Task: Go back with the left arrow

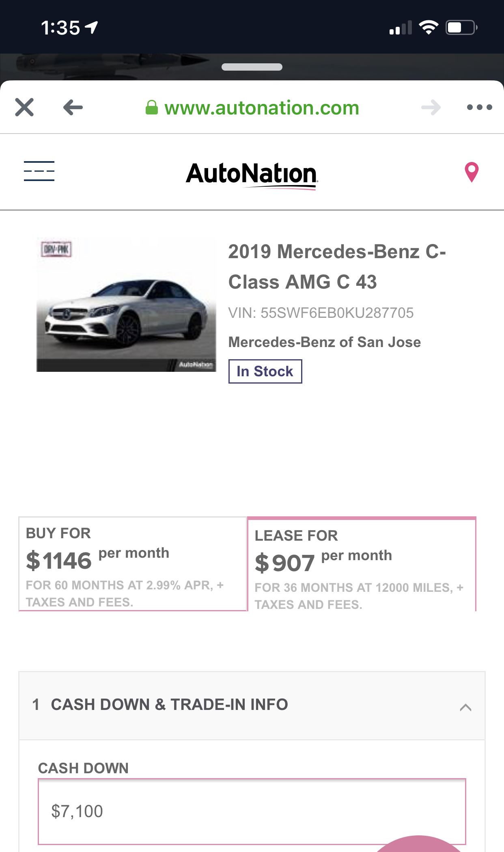Action: pyautogui.click(x=73, y=108)
